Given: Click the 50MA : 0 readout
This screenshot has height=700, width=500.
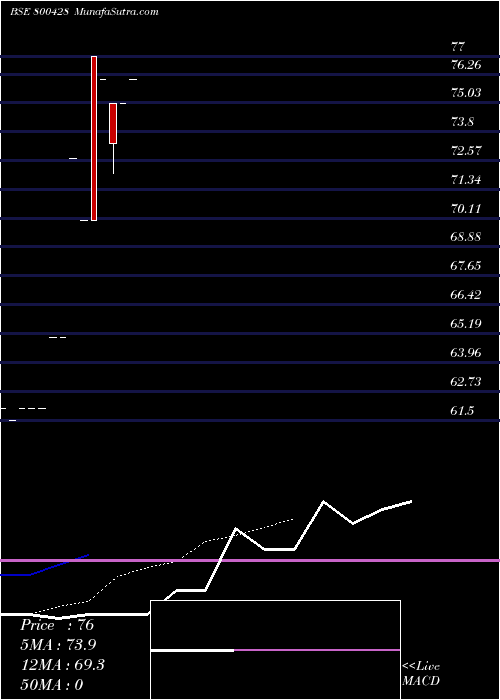Looking at the screenshot, I should click(x=52, y=685).
